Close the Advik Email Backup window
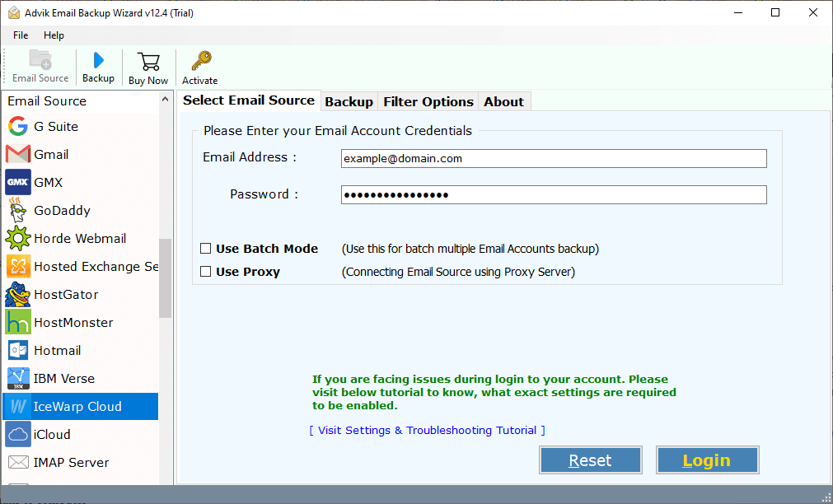This screenshot has height=504, width=833. click(x=812, y=12)
